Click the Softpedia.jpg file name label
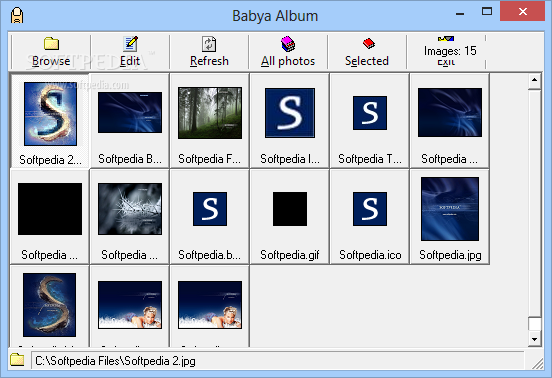The height and width of the screenshot is (378, 552). pos(450,255)
